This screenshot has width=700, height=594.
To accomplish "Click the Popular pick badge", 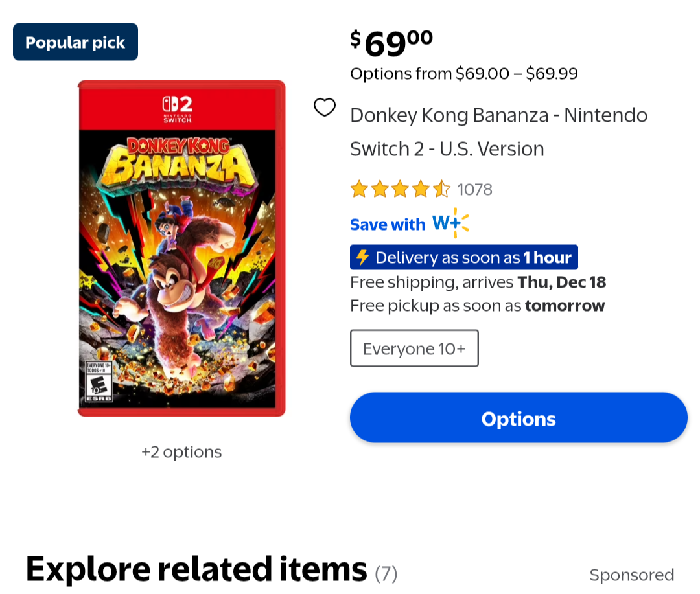I will pyautogui.click(x=75, y=42).
